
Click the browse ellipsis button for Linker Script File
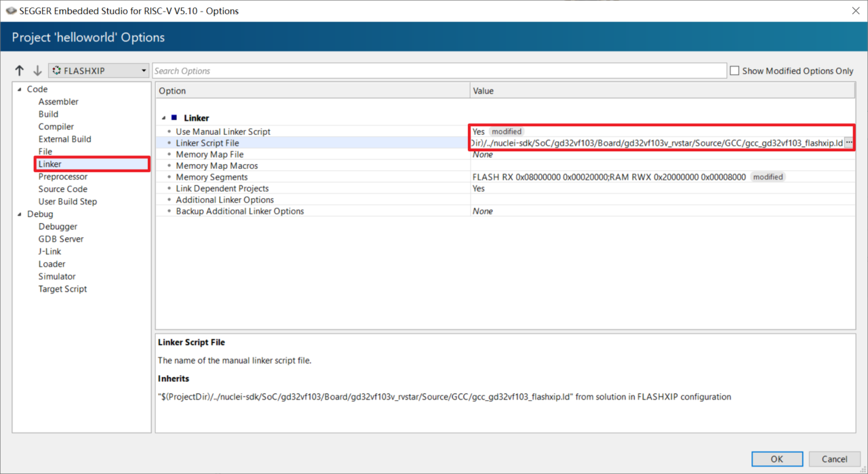click(x=848, y=143)
